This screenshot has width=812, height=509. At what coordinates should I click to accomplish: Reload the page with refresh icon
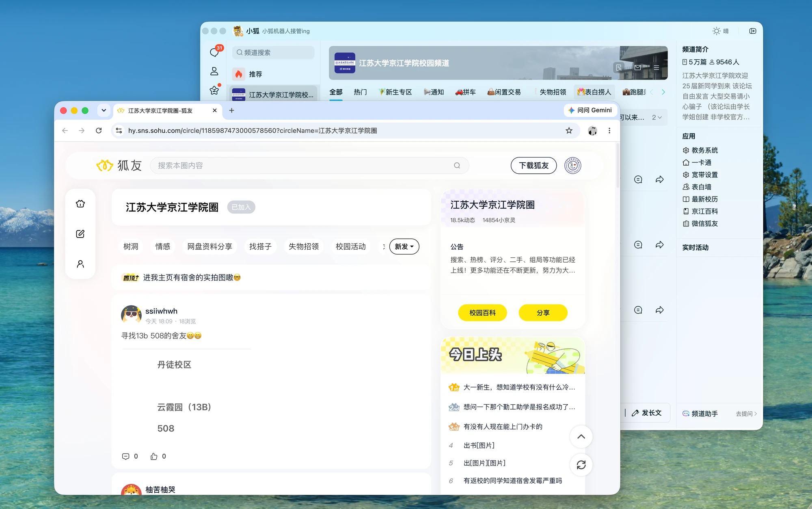pos(99,130)
